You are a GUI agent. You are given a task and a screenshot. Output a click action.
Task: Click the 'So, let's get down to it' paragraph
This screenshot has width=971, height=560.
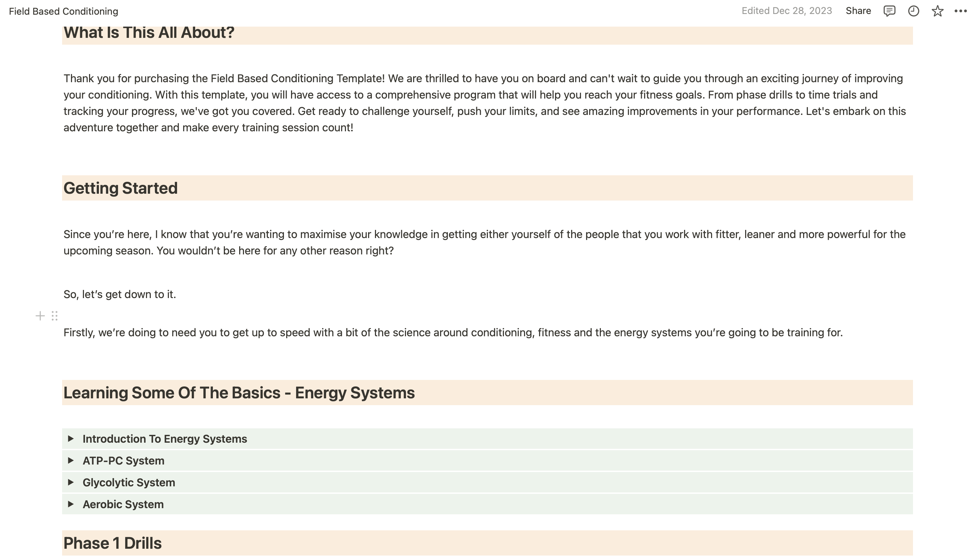pyautogui.click(x=120, y=294)
